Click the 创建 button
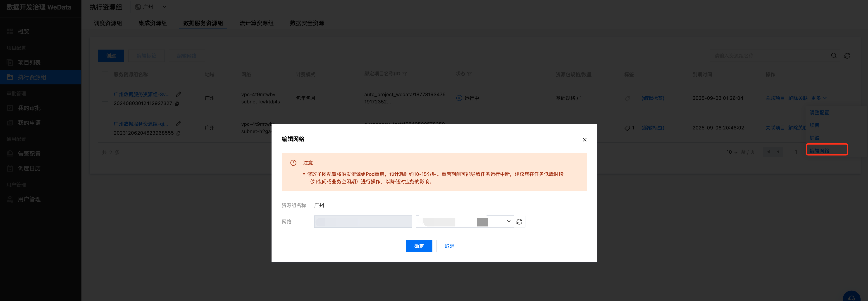 (x=111, y=56)
